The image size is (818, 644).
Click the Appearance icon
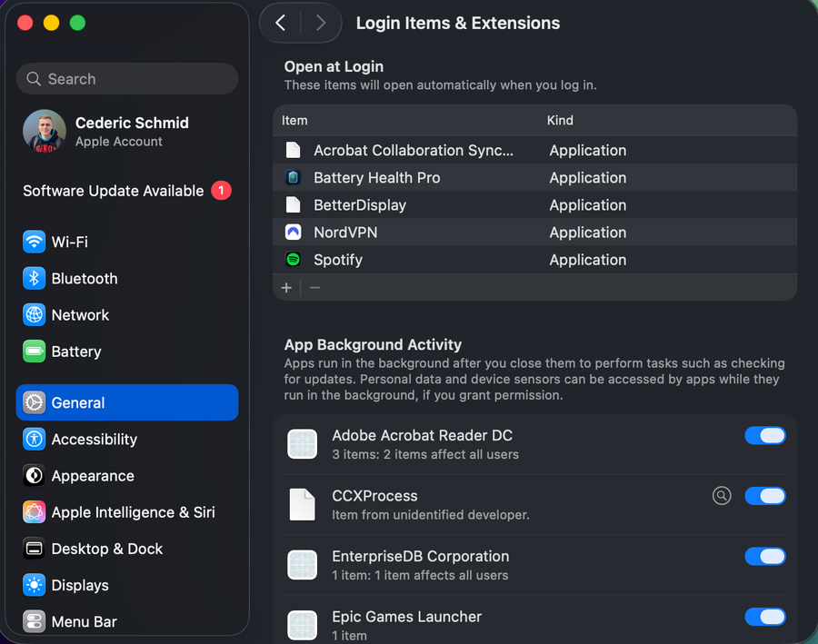(34, 476)
